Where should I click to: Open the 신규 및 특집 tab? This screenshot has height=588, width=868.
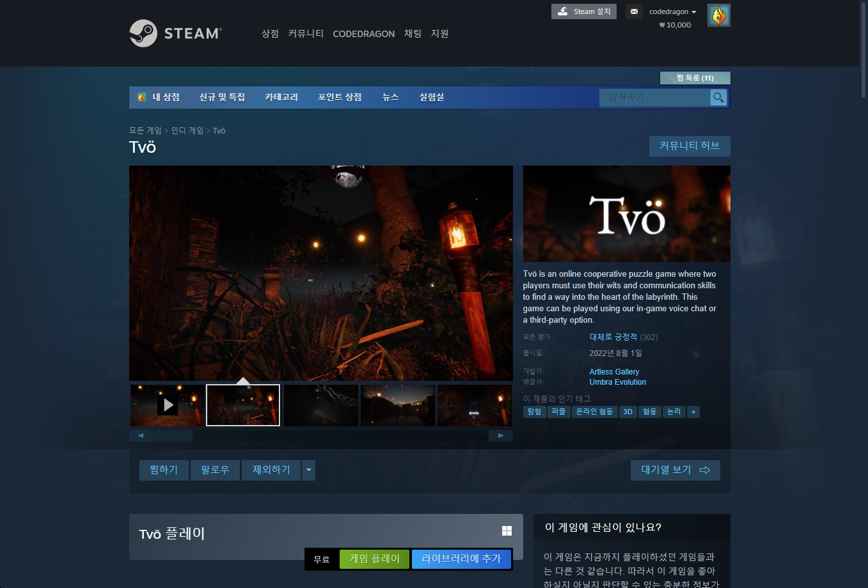(222, 97)
